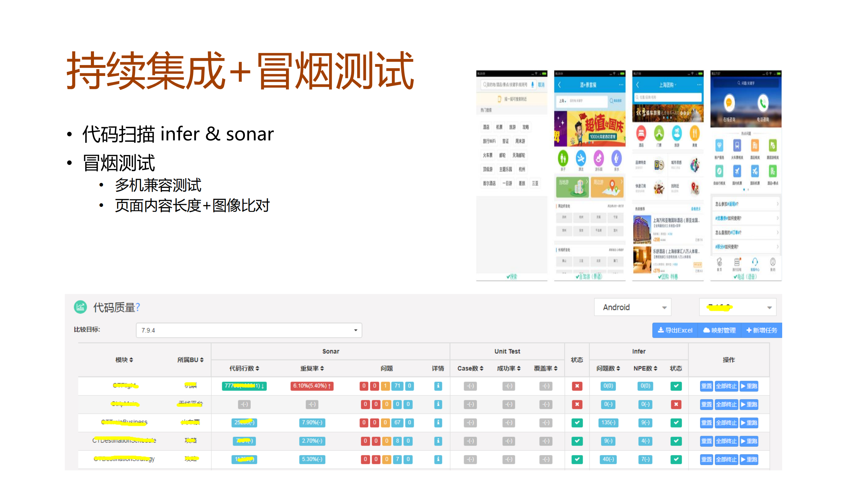Click the Infer status check on CTDestinationStrategy row

point(677,460)
